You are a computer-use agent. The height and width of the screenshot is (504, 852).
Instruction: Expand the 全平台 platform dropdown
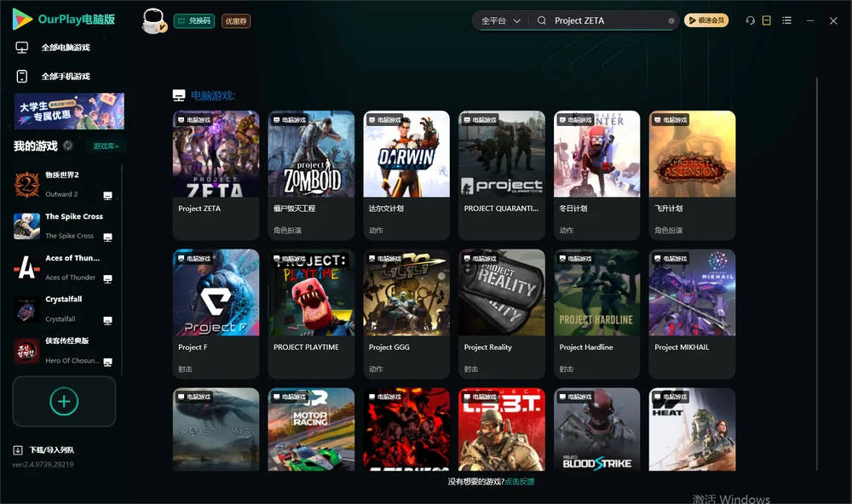500,20
